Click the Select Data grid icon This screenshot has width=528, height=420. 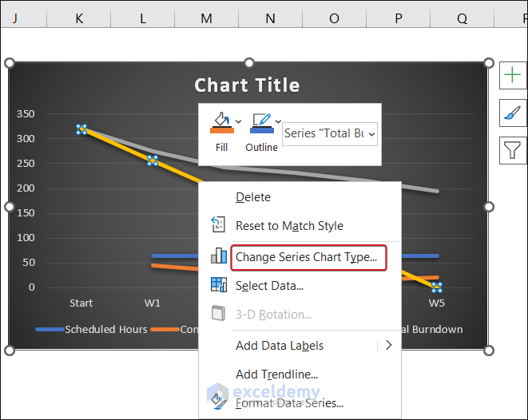click(x=218, y=285)
